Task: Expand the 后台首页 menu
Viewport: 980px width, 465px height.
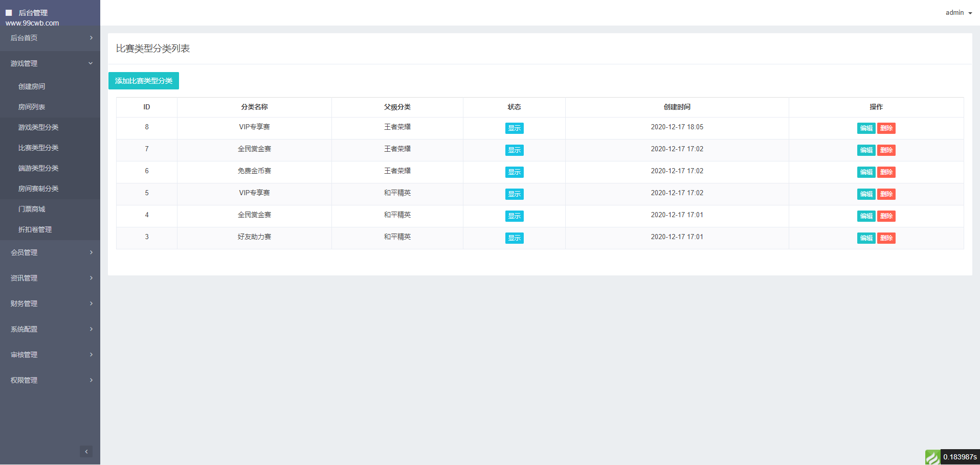Action: click(50, 38)
